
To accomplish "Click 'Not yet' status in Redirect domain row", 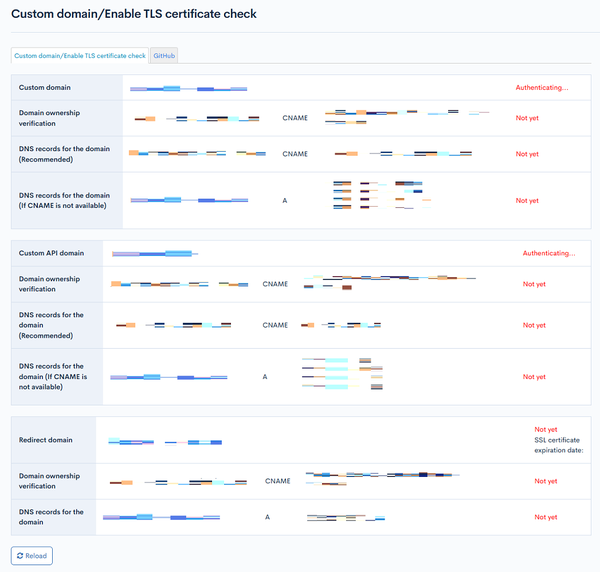I will (546, 429).
